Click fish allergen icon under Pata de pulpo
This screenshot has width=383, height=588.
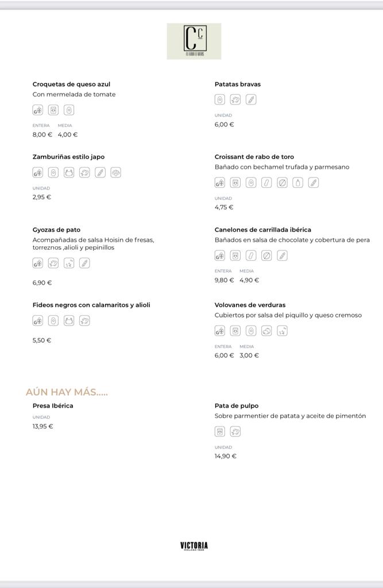(235, 432)
